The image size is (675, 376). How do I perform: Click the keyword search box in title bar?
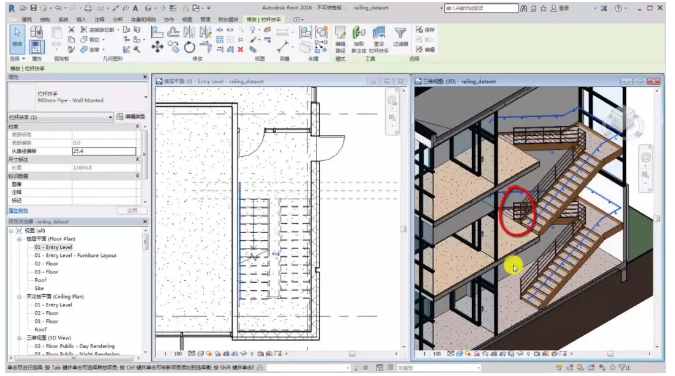coord(481,8)
